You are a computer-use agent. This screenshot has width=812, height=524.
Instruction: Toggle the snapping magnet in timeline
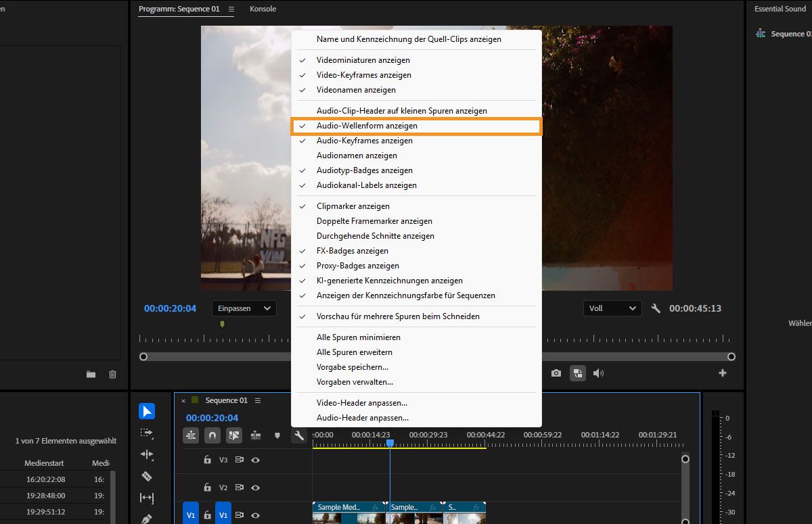click(x=212, y=435)
